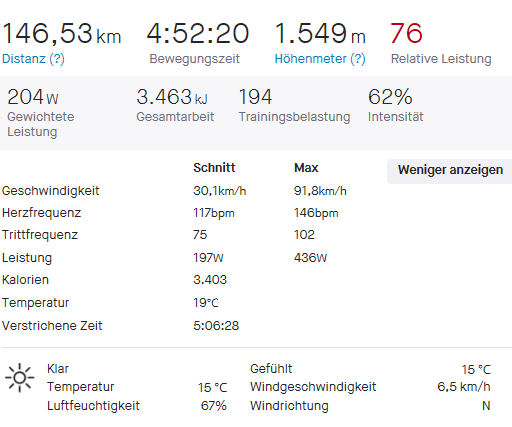Click the sun weather icon
The height and width of the screenshot is (427, 512).
point(20,377)
